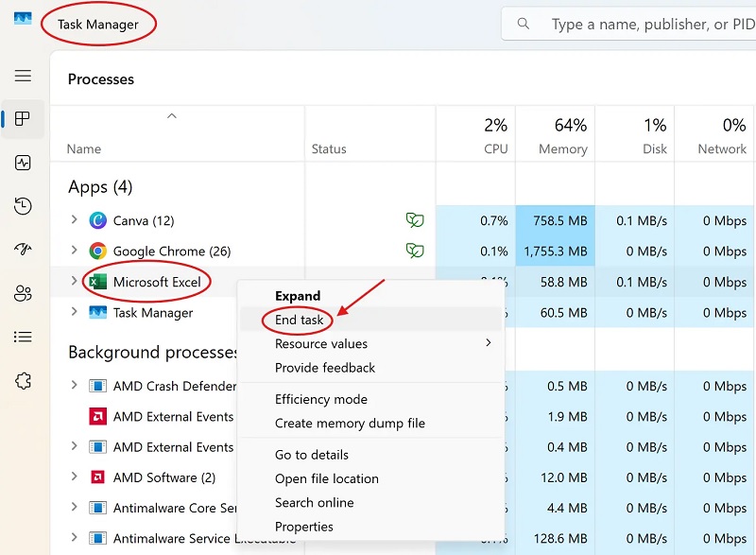Click the Canva app icon
Screen dimensions: 756x555
[98, 220]
